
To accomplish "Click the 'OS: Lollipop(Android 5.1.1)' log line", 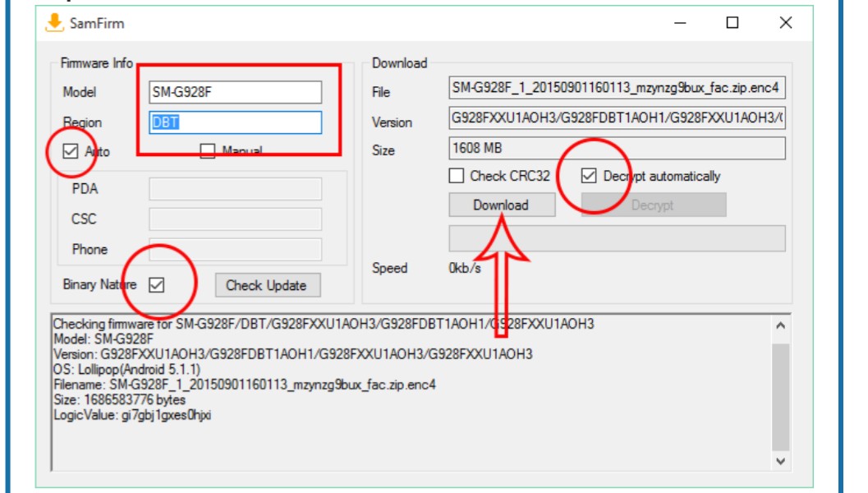I will tap(126, 370).
